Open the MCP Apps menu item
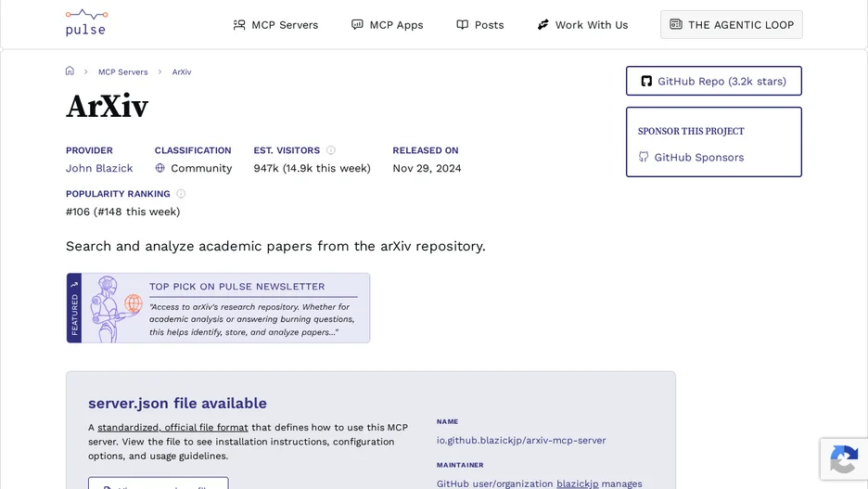 (388, 25)
